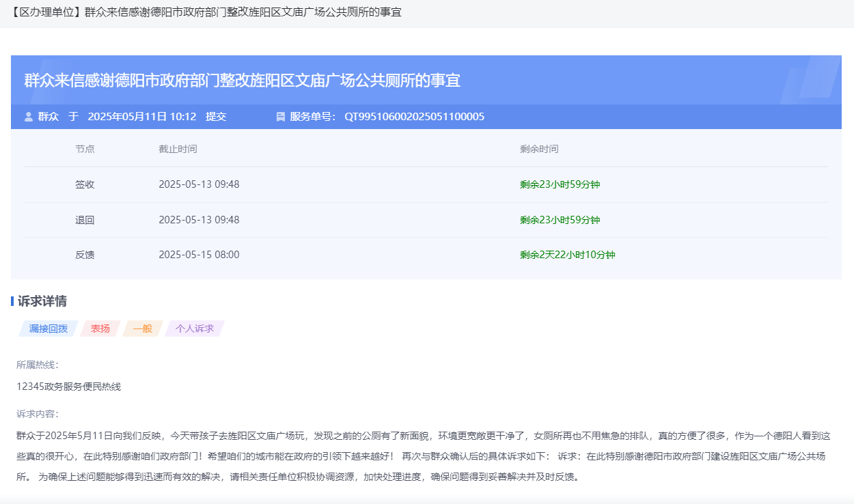The image size is (854, 504).
Task: Click the banner title 群众来信感谢德阳市政府部门整改
Action: pos(243,81)
